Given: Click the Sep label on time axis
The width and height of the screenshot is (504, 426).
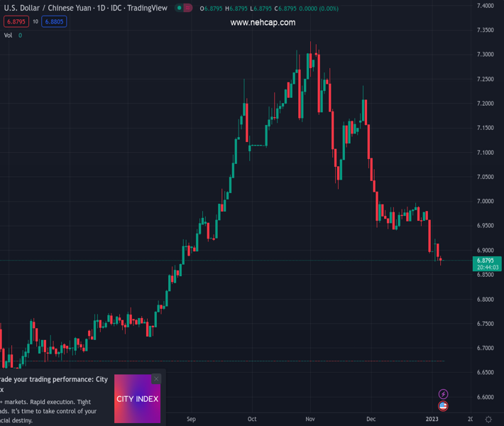Looking at the screenshot, I should 190,419.
